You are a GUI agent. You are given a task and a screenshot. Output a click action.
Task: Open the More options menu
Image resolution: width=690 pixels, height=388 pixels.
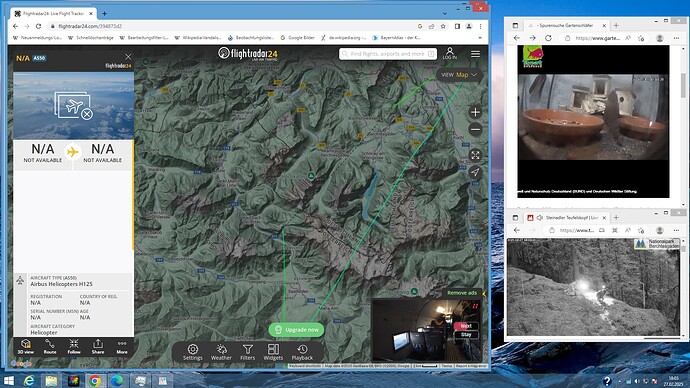click(122, 347)
